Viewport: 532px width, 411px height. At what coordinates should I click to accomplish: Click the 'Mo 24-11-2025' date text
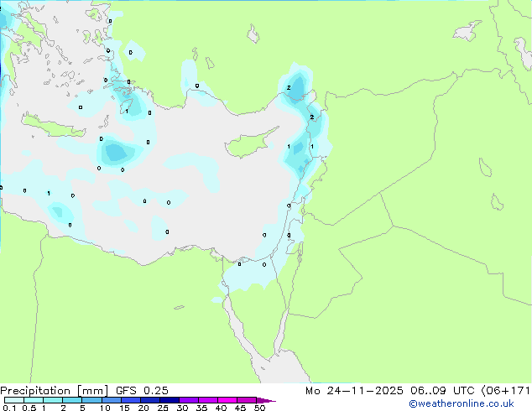tap(354, 391)
